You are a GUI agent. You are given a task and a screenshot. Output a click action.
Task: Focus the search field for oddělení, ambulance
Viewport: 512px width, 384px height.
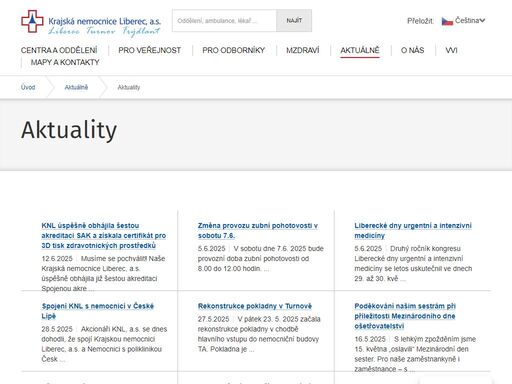point(224,21)
